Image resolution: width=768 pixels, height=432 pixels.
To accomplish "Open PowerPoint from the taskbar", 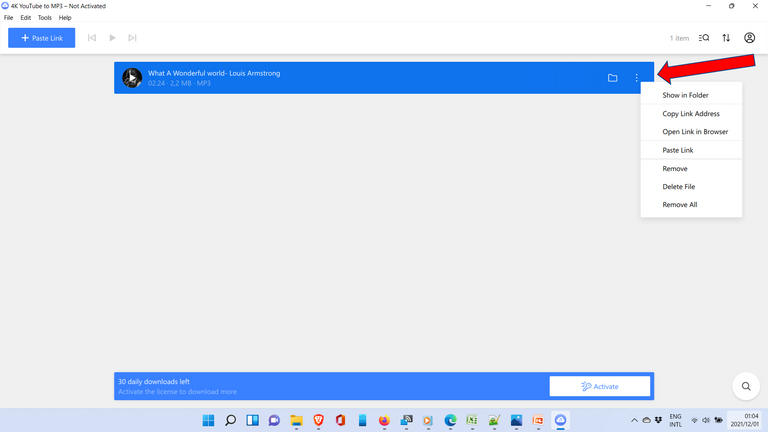I will pyautogui.click(x=538, y=420).
